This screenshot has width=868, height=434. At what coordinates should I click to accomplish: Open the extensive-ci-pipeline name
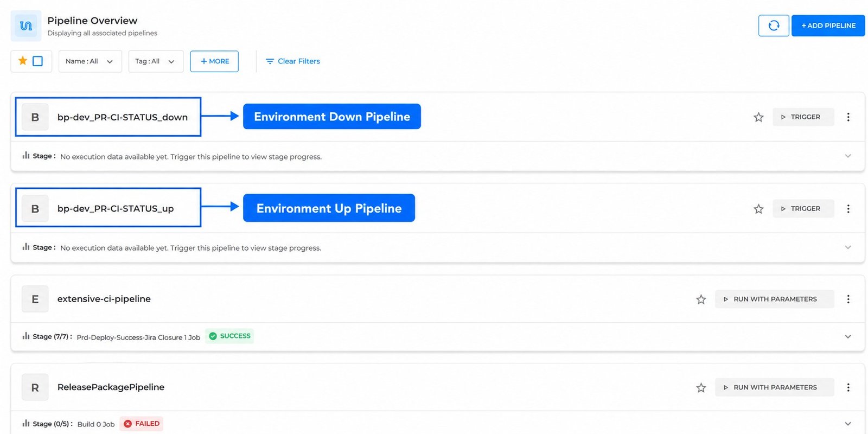[104, 299]
